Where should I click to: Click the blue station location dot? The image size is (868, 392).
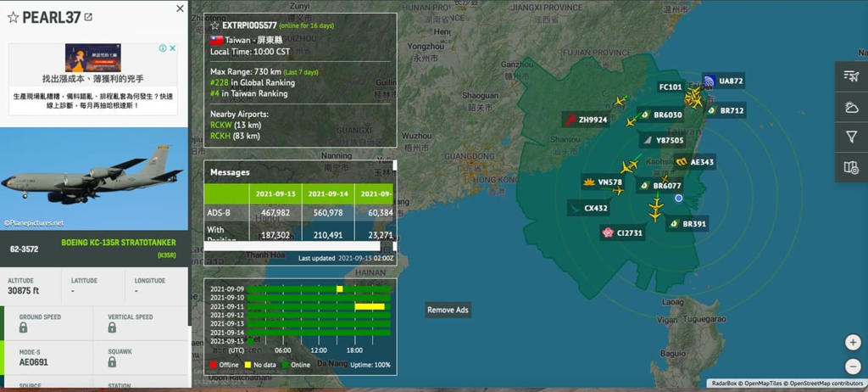point(679,198)
